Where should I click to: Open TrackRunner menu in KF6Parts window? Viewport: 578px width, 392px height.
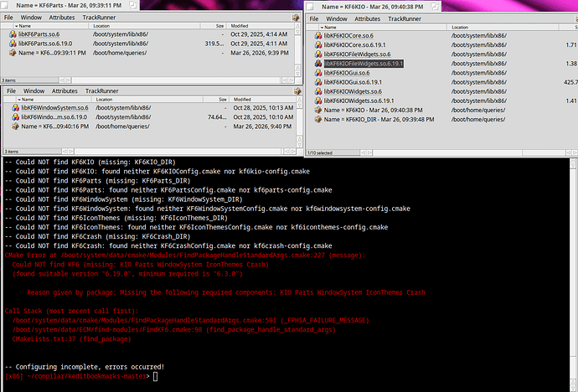tap(99, 18)
